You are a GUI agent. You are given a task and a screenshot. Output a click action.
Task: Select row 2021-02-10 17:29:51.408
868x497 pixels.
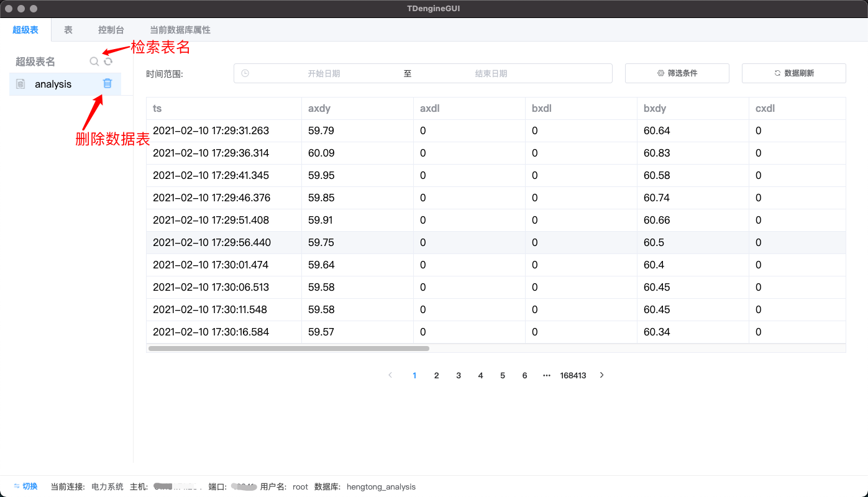pyautogui.click(x=496, y=220)
